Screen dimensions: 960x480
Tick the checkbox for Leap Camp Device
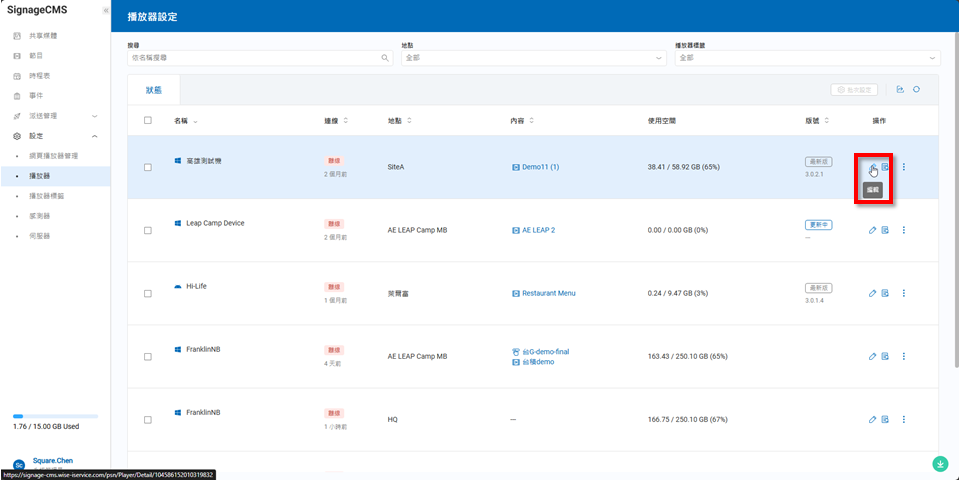pos(148,230)
